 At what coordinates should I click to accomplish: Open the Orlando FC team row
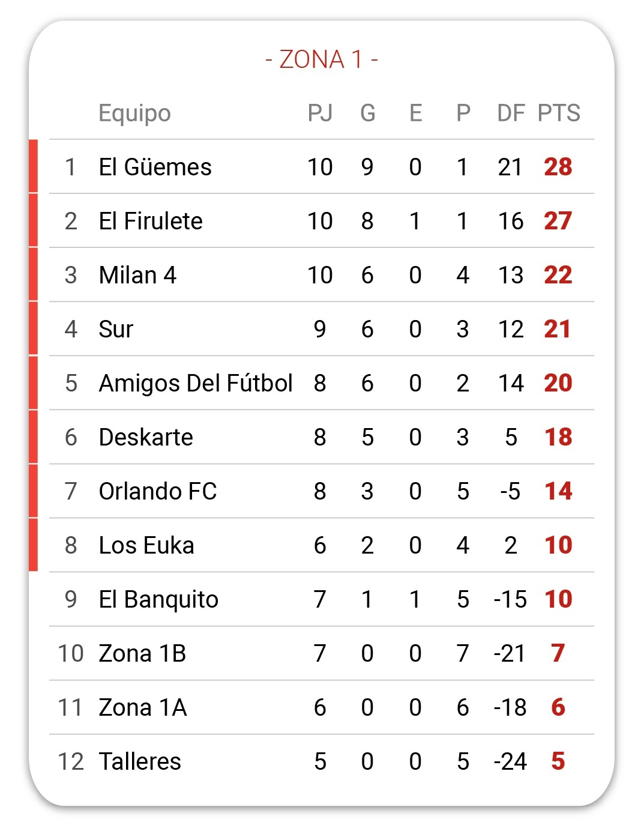322,491
